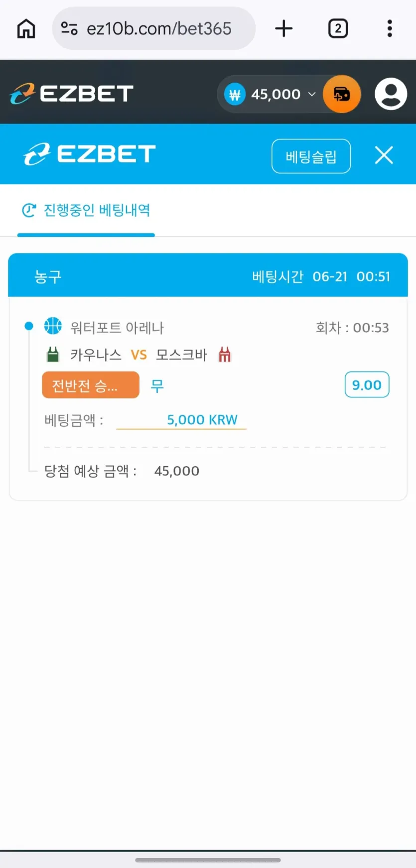Open the site info icon in address bar
Screen dimensions: 416x868
[69, 28]
